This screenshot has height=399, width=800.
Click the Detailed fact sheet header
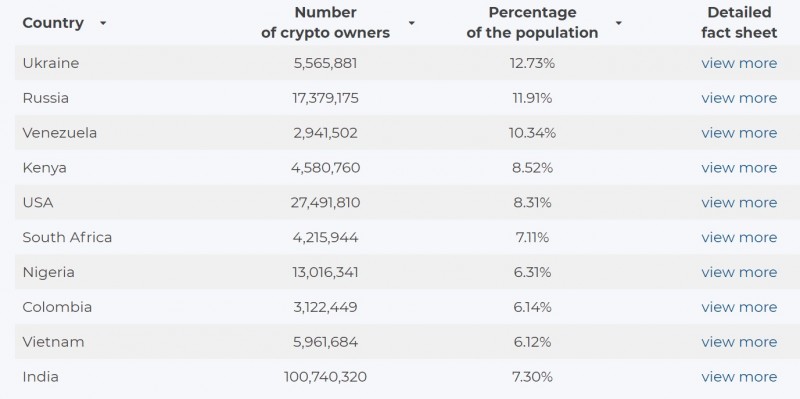coord(739,22)
